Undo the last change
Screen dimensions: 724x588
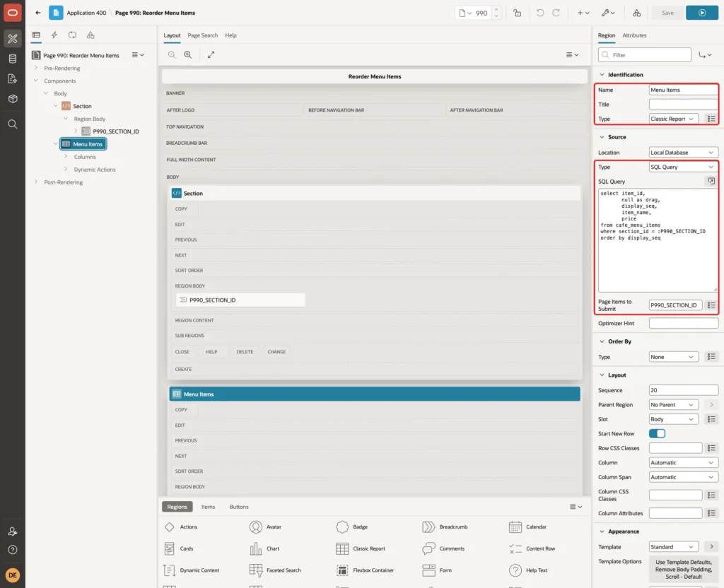539,13
